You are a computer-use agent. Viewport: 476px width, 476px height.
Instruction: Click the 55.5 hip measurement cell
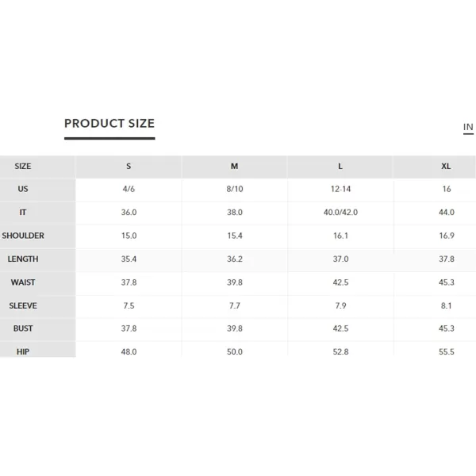pos(446,351)
